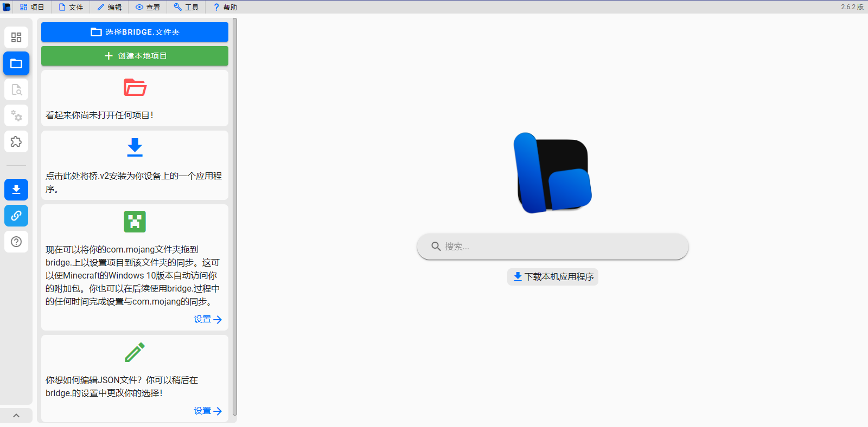Click the 2.6.2 版 version label

852,7
